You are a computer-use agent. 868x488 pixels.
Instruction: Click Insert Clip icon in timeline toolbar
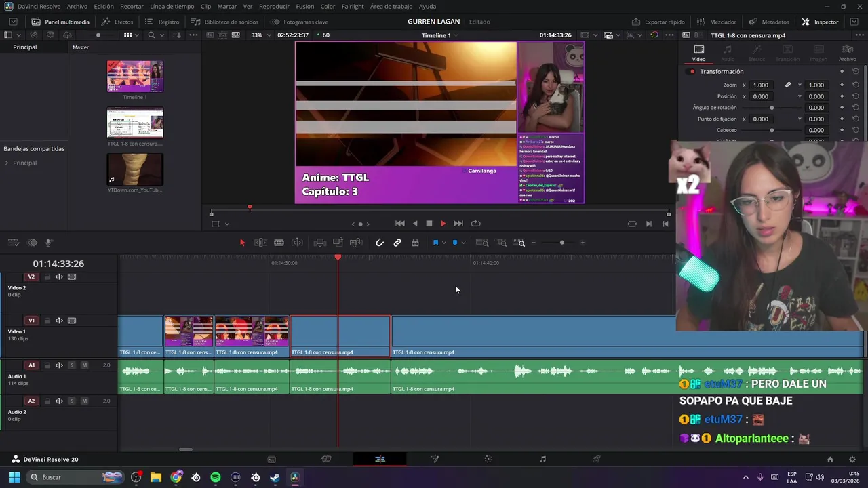(320, 243)
